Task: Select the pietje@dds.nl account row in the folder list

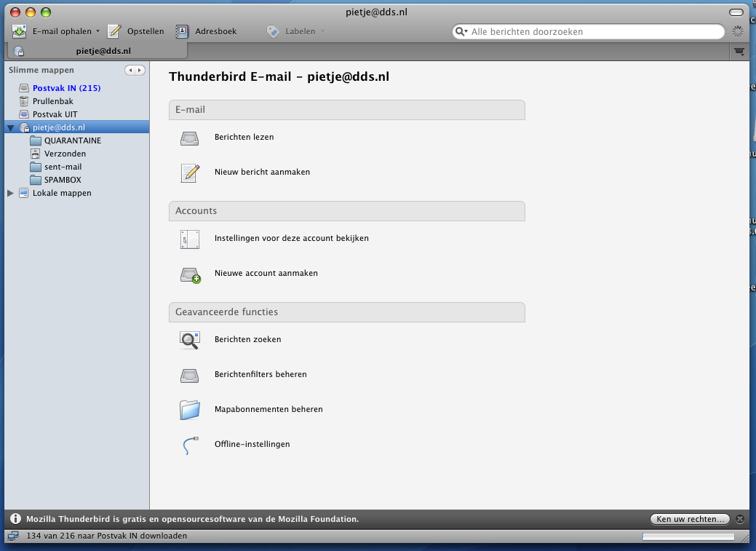Action: pos(77,127)
